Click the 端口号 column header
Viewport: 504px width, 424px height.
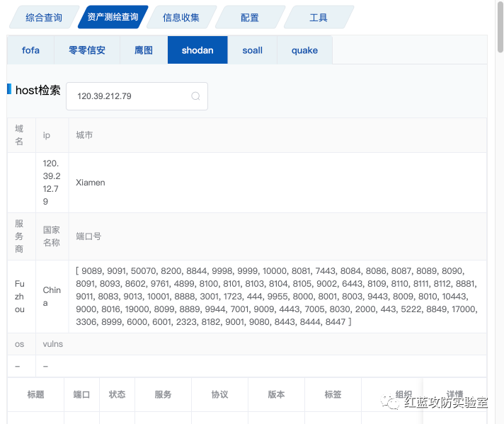click(x=277, y=236)
